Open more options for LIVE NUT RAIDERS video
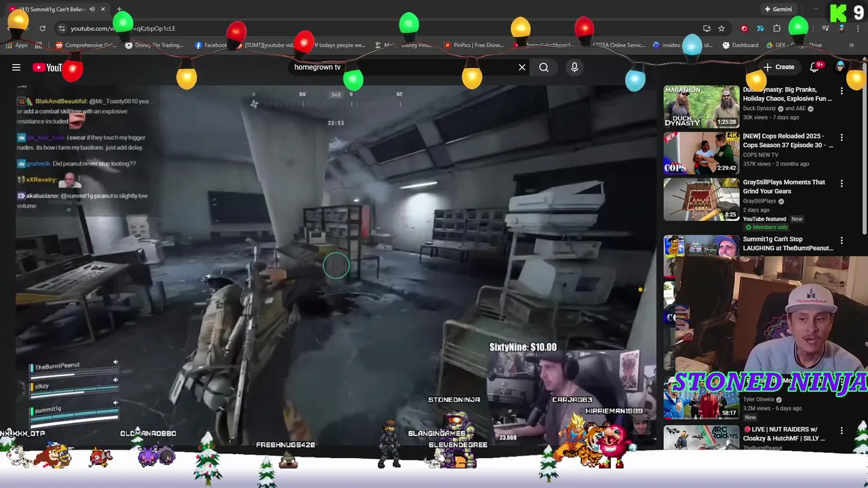The height and width of the screenshot is (488, 868). 842,431
